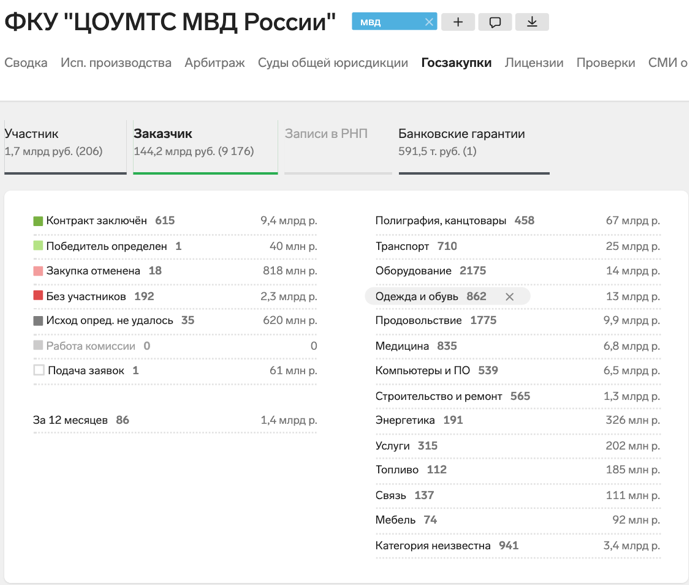Screen dimensions: 689x585
Task: Click the 9,4 млрд р. amount
Action: tap(289, 221)
